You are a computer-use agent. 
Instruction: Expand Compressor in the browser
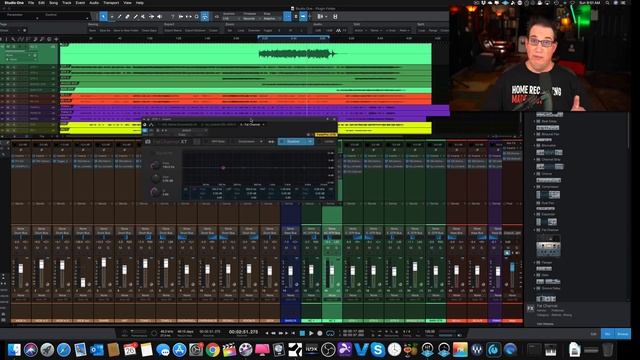click(535, 187)
